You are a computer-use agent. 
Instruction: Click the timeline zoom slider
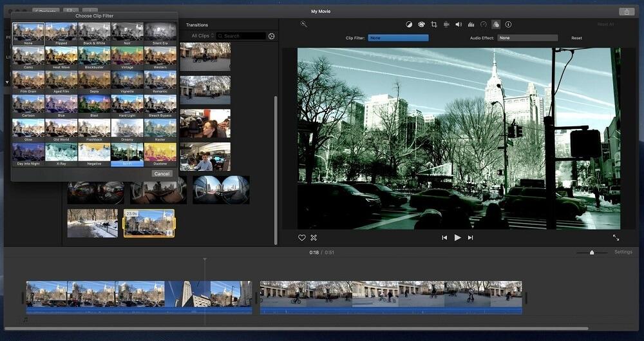[x=592, y=252]
